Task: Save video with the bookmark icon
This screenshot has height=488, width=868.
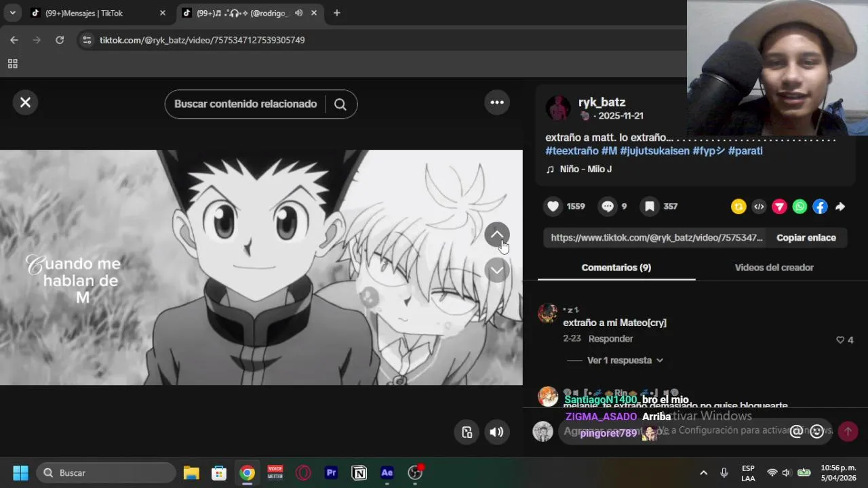Action: (650, 207)
